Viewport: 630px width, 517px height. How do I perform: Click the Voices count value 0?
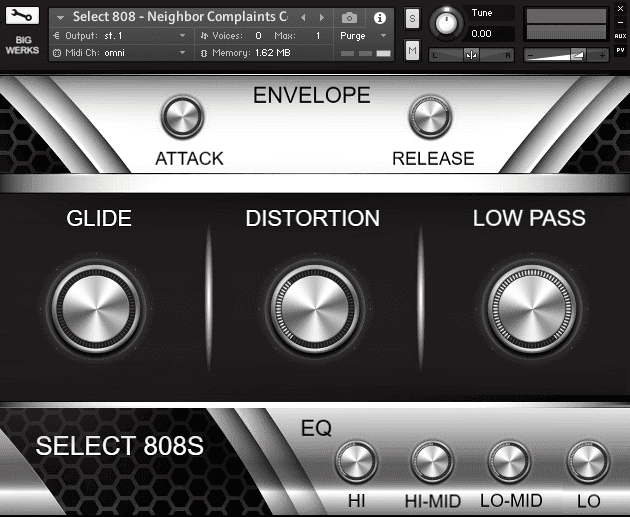pos(258,36)
